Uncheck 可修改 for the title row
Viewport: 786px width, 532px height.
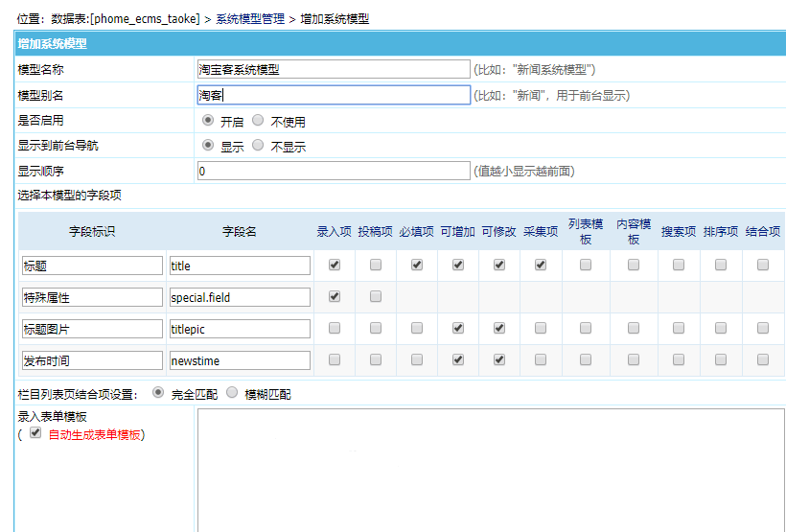(x=499, y=265)
